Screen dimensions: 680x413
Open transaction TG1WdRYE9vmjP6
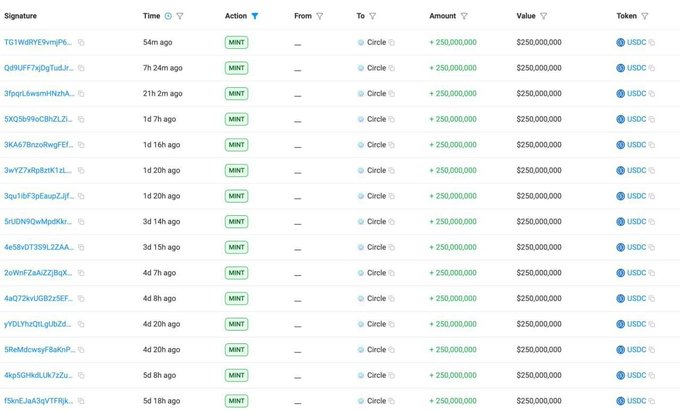pos(38,42)
